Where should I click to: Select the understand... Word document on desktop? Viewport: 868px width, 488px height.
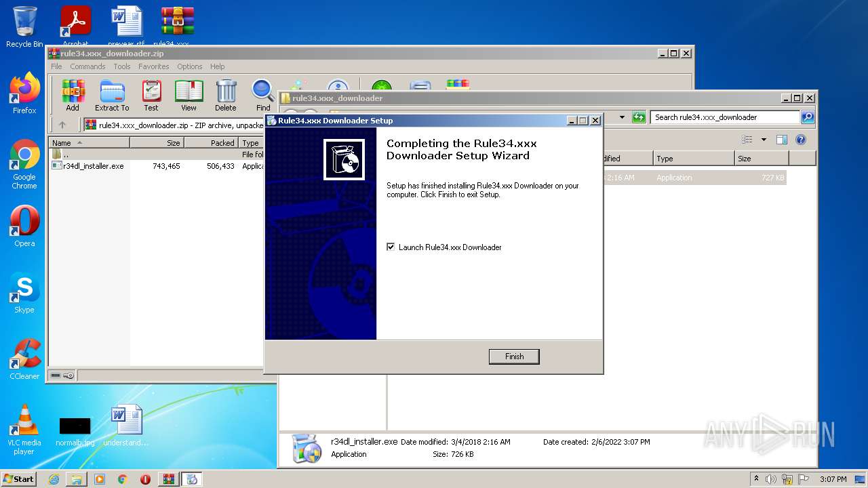[x=126, y=426]
